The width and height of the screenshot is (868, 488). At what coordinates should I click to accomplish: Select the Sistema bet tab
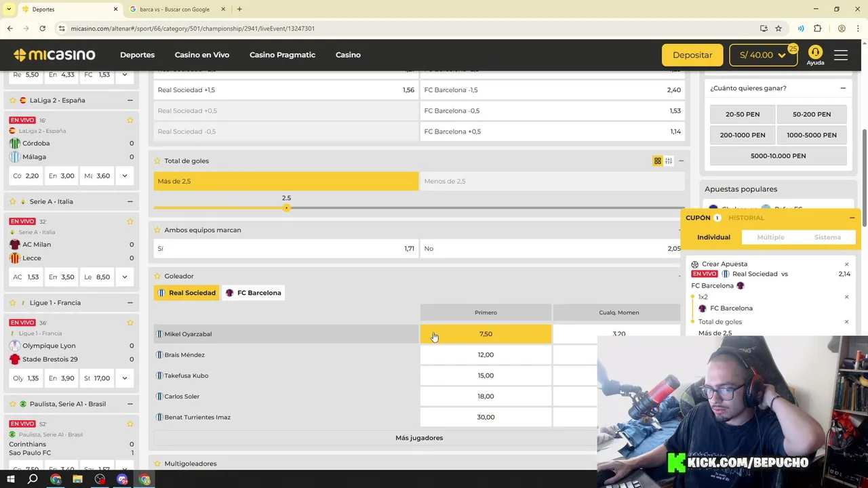point(827,237)
